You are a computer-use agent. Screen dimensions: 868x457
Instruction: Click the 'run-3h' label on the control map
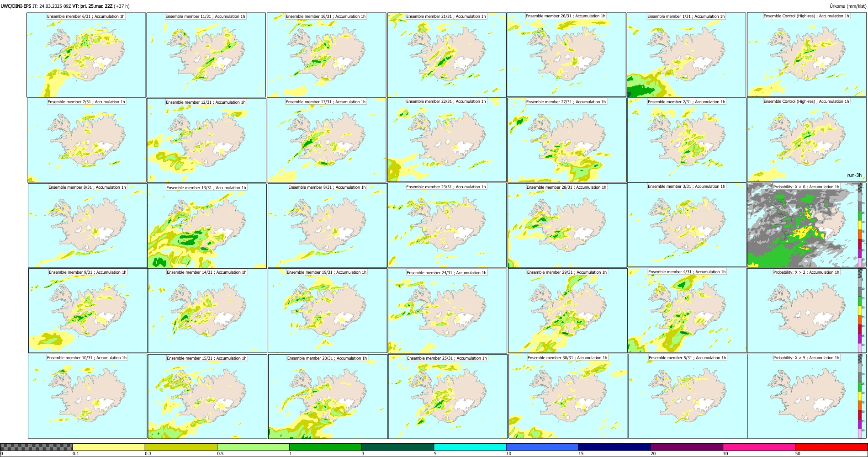click(854, 175)
